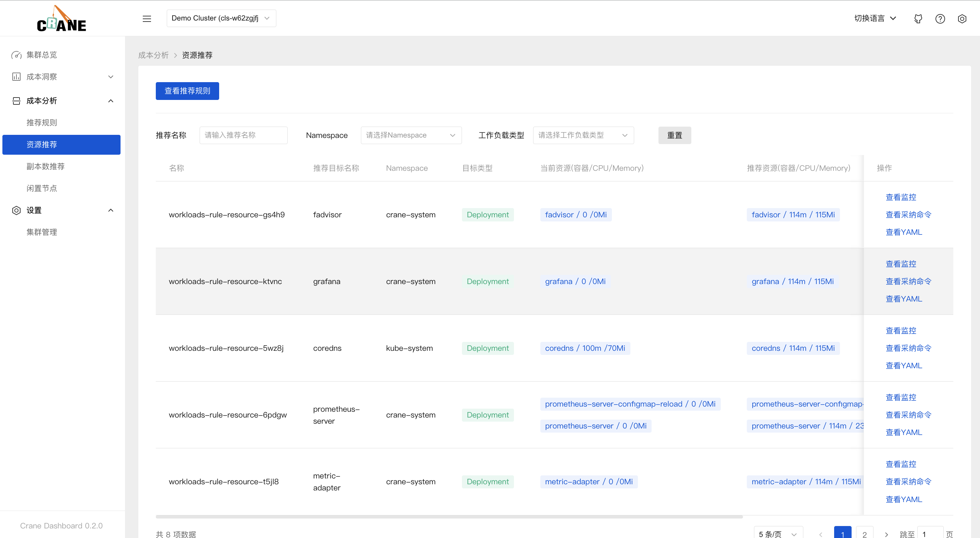This screenshot has height=538, width=980.
Task: Expand the 切换语言 language dropdown
Action: [x=874, y=18]
